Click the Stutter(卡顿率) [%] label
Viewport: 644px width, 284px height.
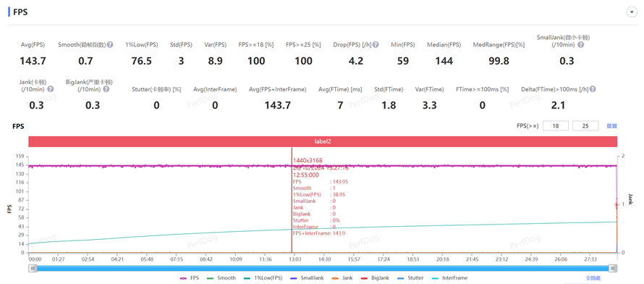tap(156, 89)
